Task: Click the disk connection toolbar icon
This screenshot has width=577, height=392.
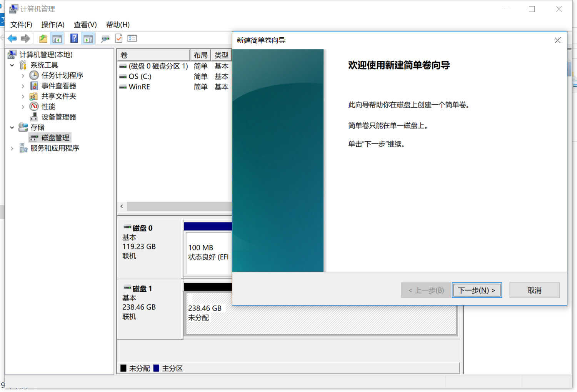Action: coord(105,38)
